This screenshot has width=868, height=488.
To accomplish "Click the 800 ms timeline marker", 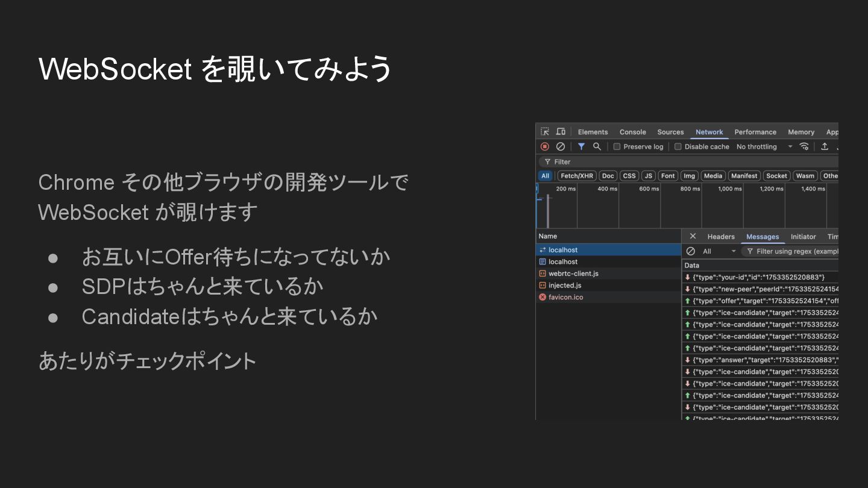I will pyautogui.click(x=690, y=189).
